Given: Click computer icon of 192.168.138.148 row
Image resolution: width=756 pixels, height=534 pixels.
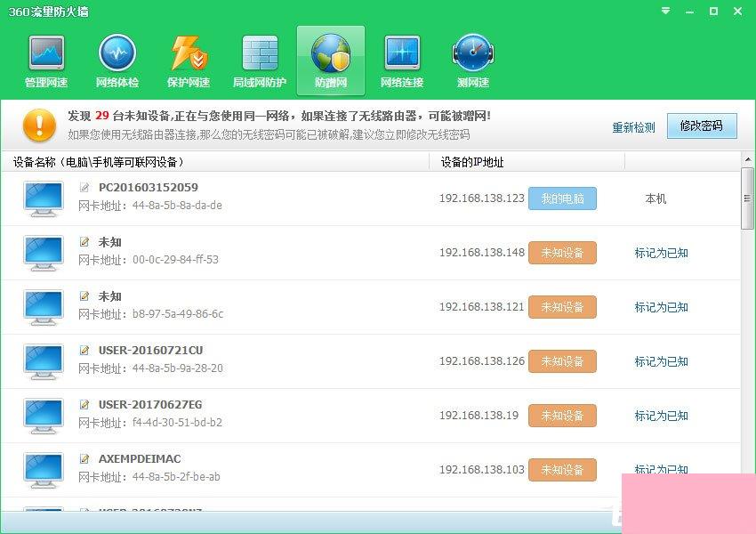Looking at the screenshot, I should coord(44,253).
